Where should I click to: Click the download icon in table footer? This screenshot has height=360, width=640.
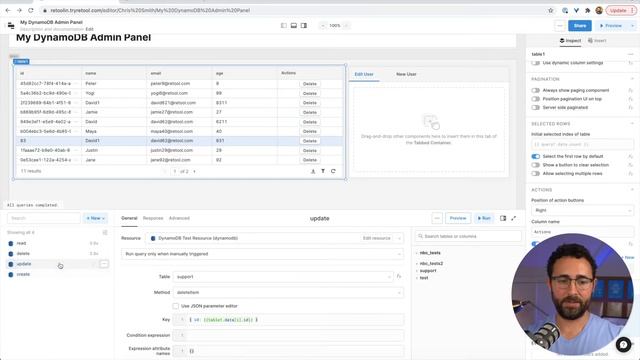313,171
